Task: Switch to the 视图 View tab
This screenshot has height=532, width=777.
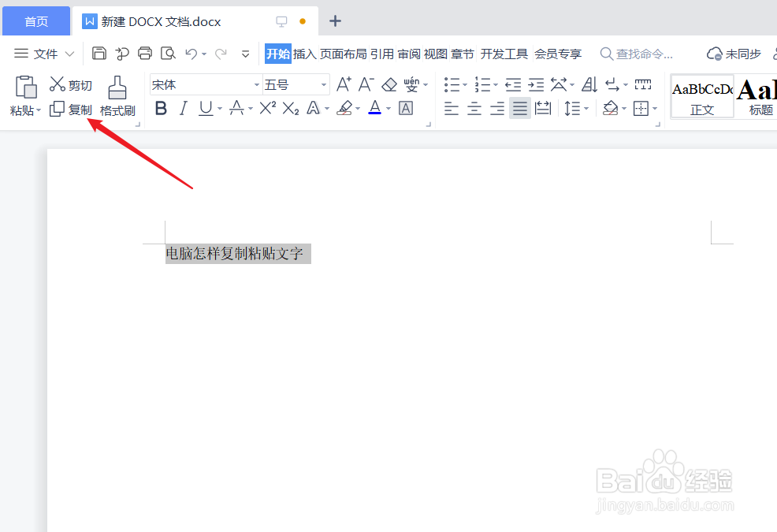Action: coord(436,54)
